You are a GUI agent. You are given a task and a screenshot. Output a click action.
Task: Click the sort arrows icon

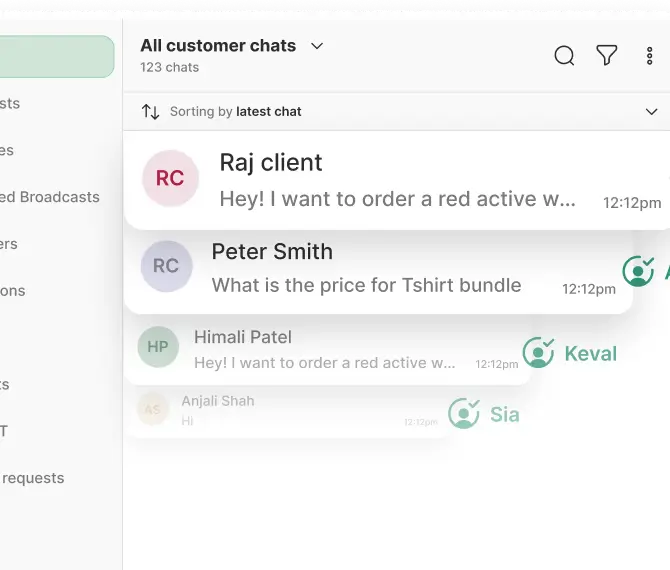pyautogui.click(x=150, y=112)
